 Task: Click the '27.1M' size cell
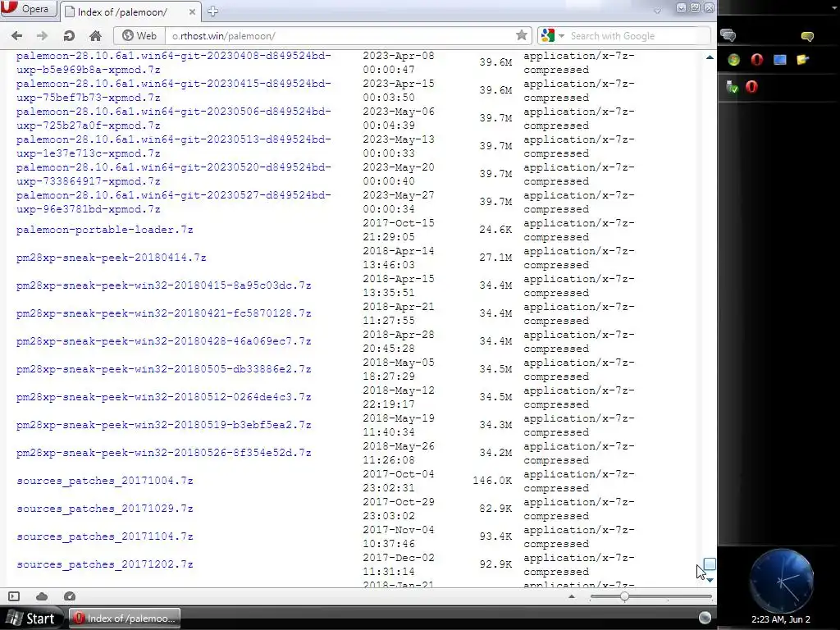[495, 258]
